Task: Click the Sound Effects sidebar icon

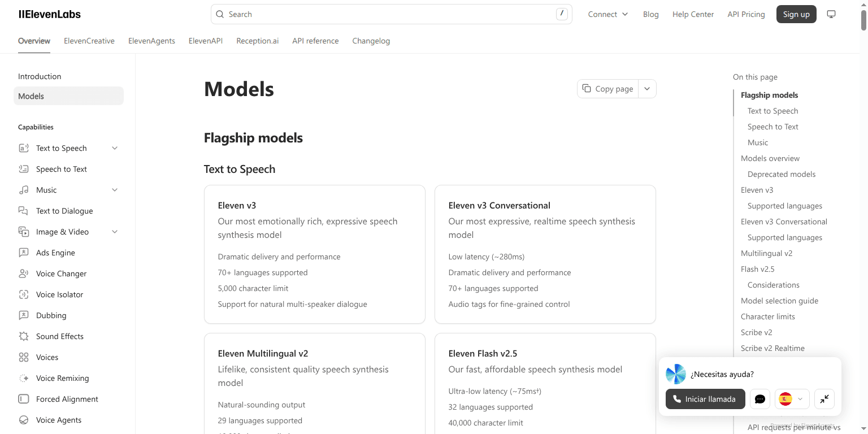Action: [24, 336]
